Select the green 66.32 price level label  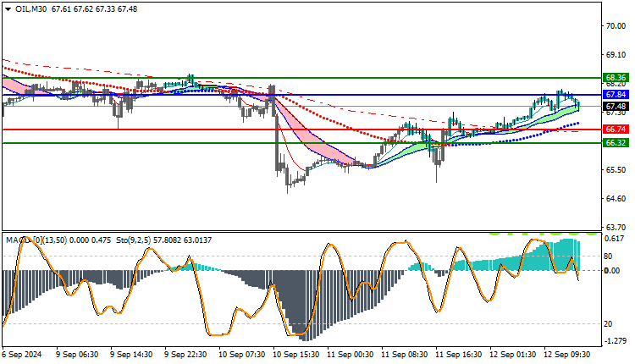(616, 143)
